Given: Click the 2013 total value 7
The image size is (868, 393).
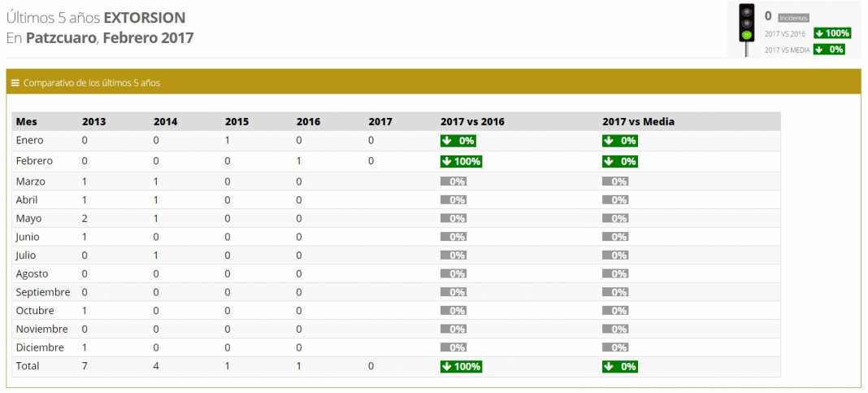Looking at the screenshot, I should [85, 366].
